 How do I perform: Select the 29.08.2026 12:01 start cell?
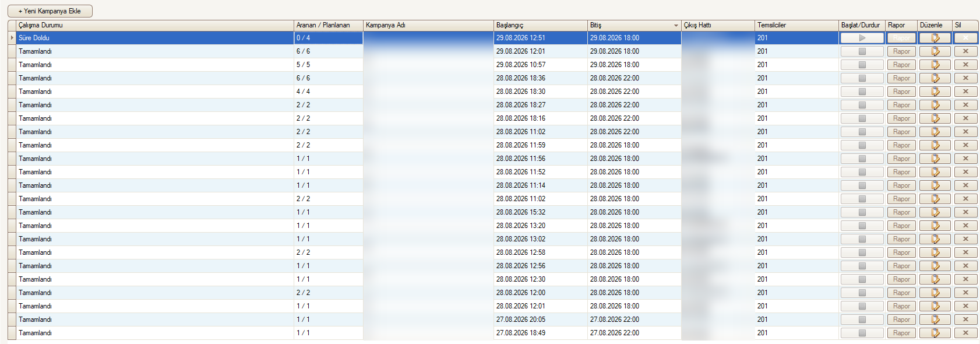[541, 51]
